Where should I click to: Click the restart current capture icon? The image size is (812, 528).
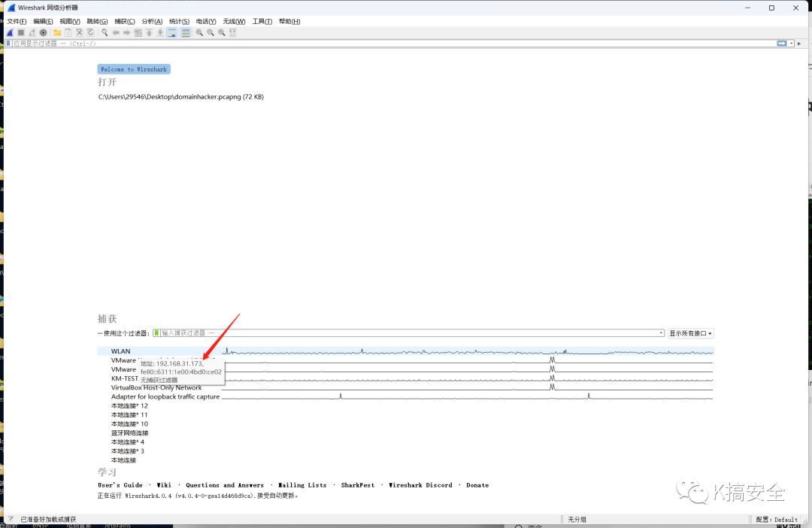point(32,32)
